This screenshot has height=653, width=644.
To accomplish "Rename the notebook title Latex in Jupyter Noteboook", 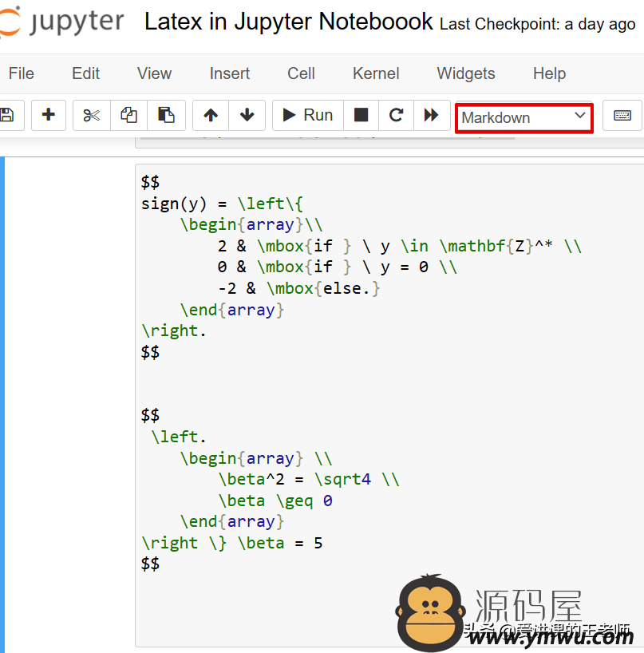I will point(289,22).
